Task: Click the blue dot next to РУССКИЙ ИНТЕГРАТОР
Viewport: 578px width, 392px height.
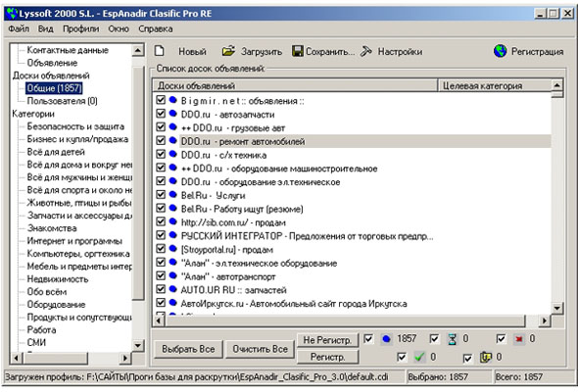Action: 172,235
